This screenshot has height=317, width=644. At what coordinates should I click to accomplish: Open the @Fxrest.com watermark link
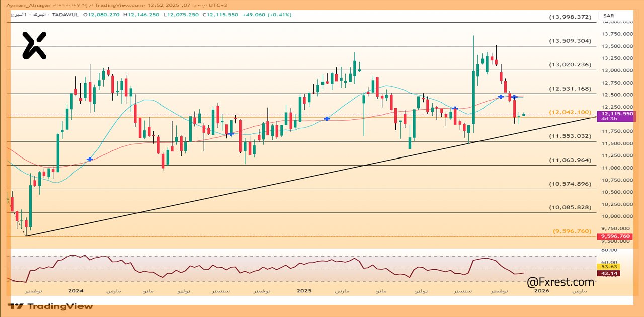[x=560, y=282]
